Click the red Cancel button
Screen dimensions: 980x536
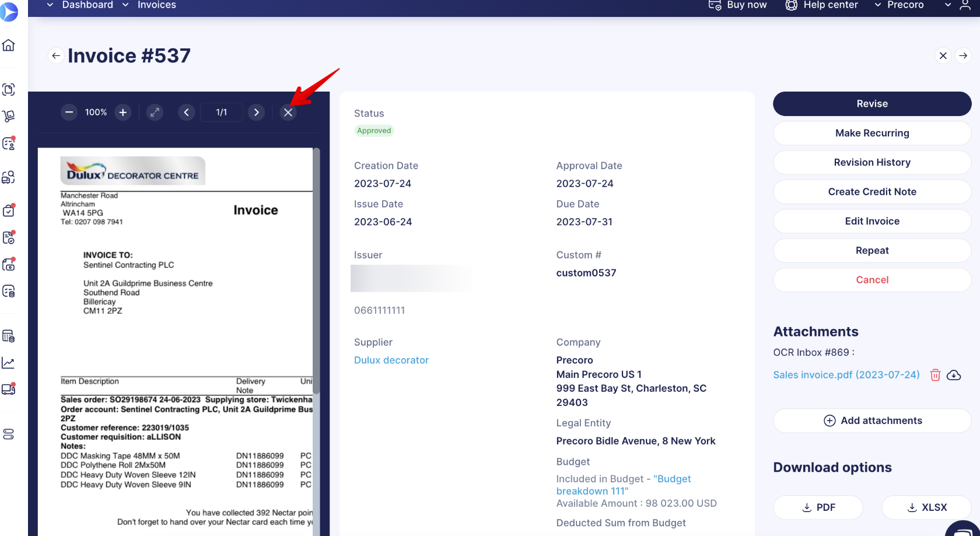point(872,280)
